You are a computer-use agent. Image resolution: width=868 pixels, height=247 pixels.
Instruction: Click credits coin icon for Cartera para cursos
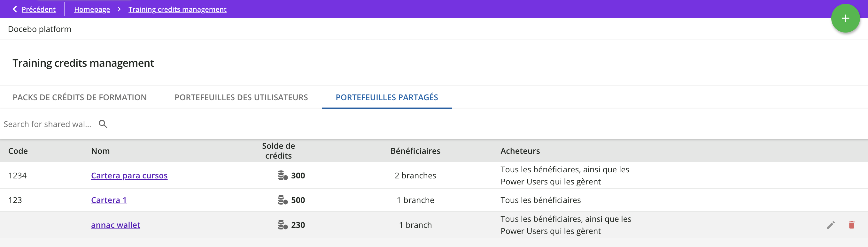(x=283, y=176)
